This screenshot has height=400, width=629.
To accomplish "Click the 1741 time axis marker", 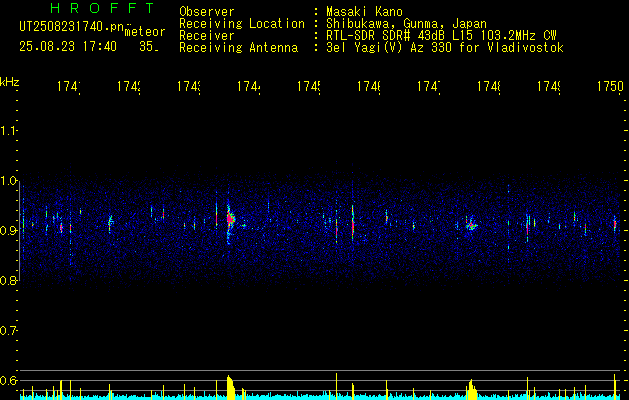I will (x=68, y=87).
